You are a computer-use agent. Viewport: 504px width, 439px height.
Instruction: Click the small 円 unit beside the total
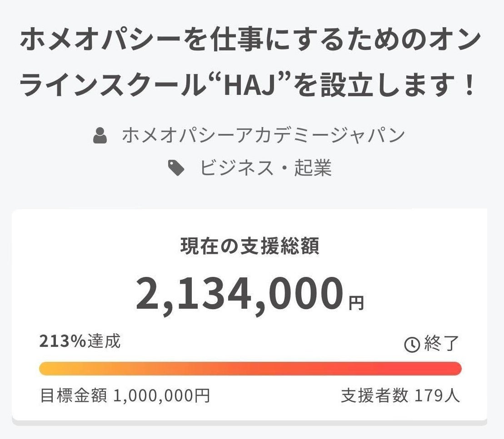(x=356, y=303)
